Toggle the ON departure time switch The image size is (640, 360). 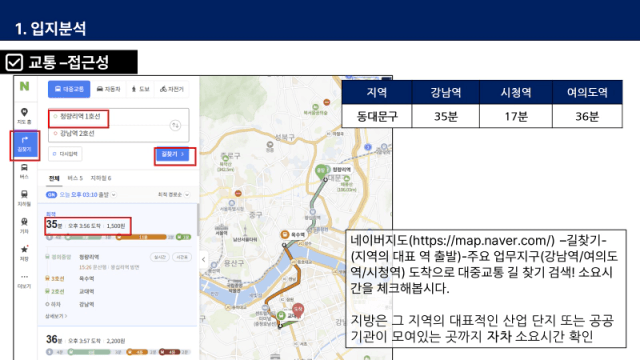51,195
